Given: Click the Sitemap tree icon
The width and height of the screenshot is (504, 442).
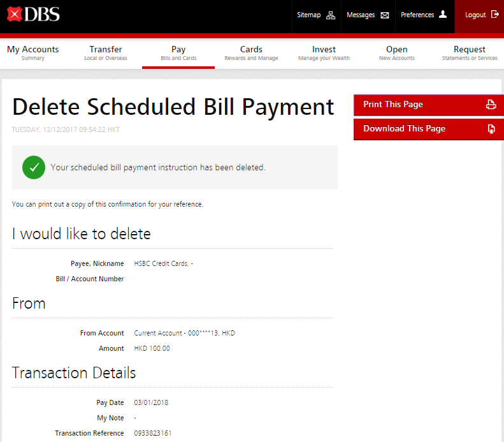Looking at the screenshot, I should coord(330,15).
